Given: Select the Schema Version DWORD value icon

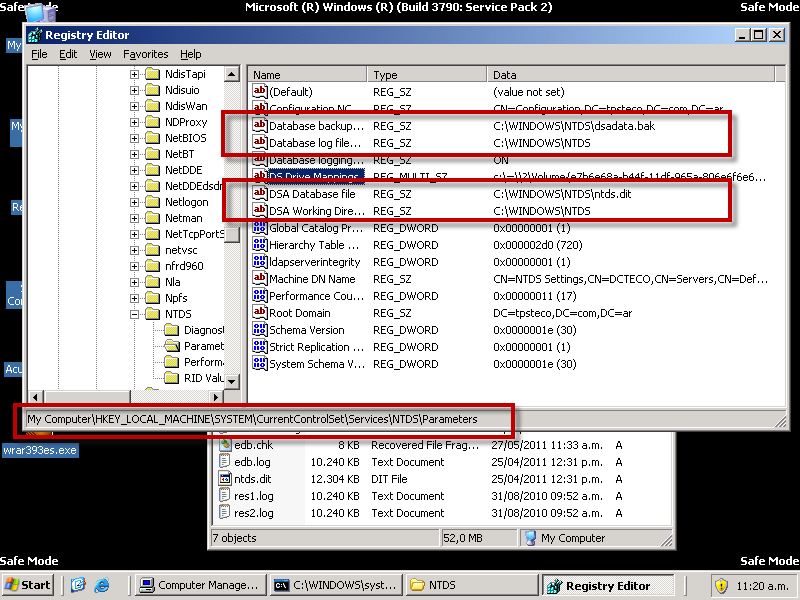Looking at the screenshot, I should pyautogui.click(x=259, y=330).
